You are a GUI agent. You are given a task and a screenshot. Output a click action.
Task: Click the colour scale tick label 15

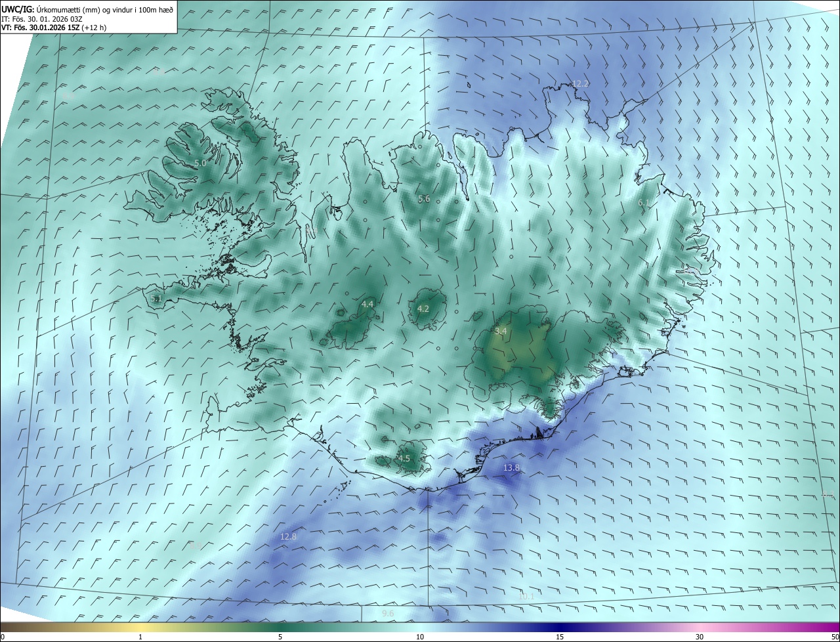[560, 637]
